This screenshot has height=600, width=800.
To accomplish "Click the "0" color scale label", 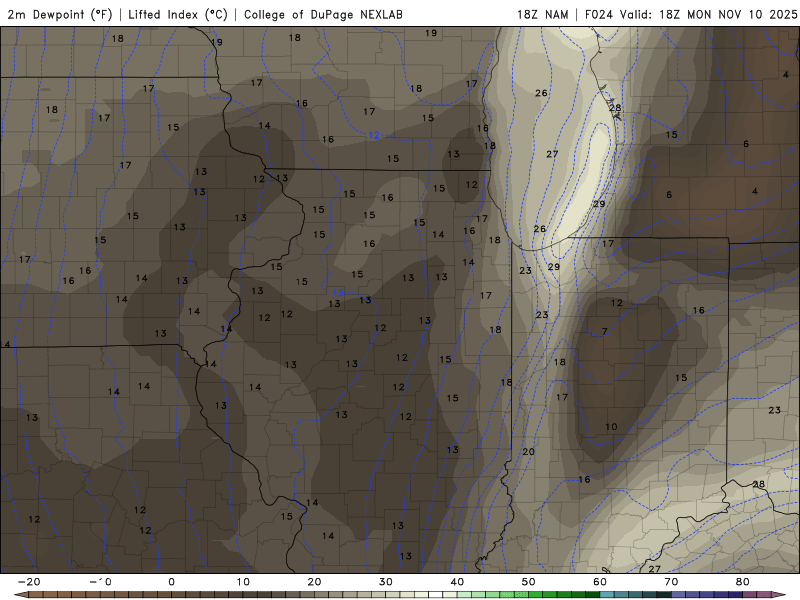I will point(171,582).
